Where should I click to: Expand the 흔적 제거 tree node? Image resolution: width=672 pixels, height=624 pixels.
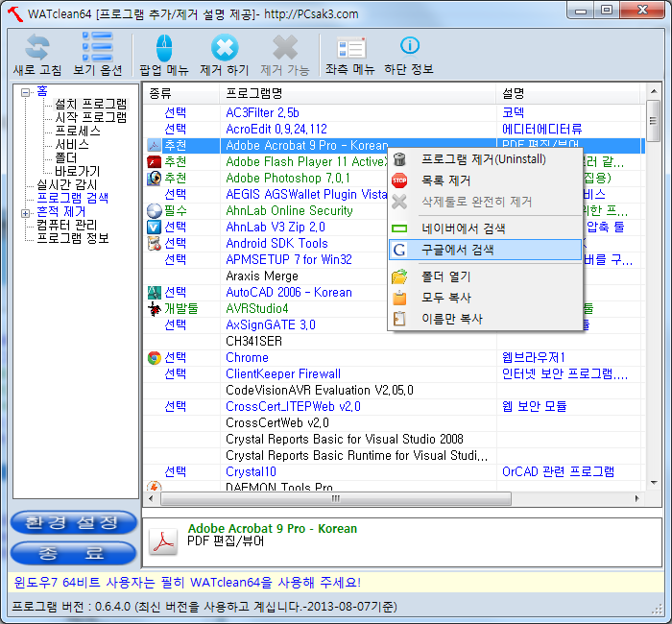[x=26, y=213]
